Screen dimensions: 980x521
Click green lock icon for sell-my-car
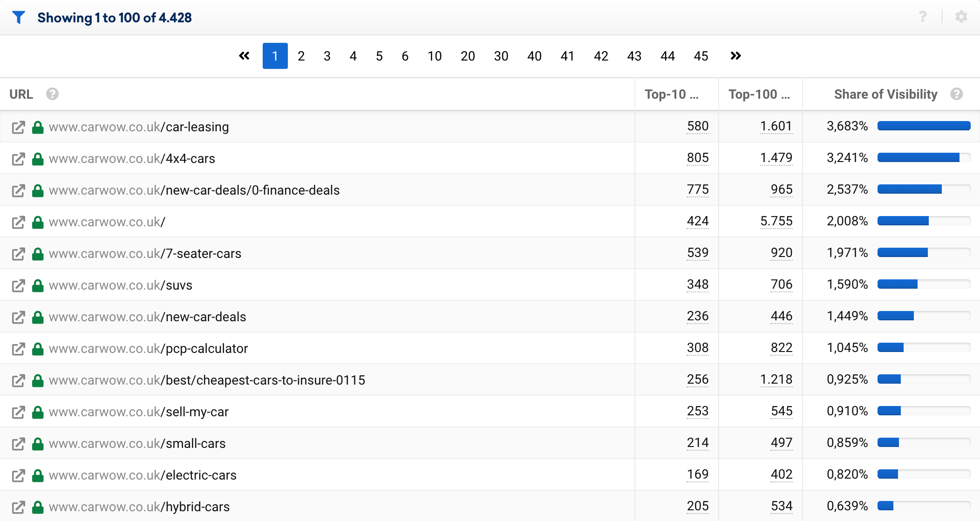[x=38, y=412]
